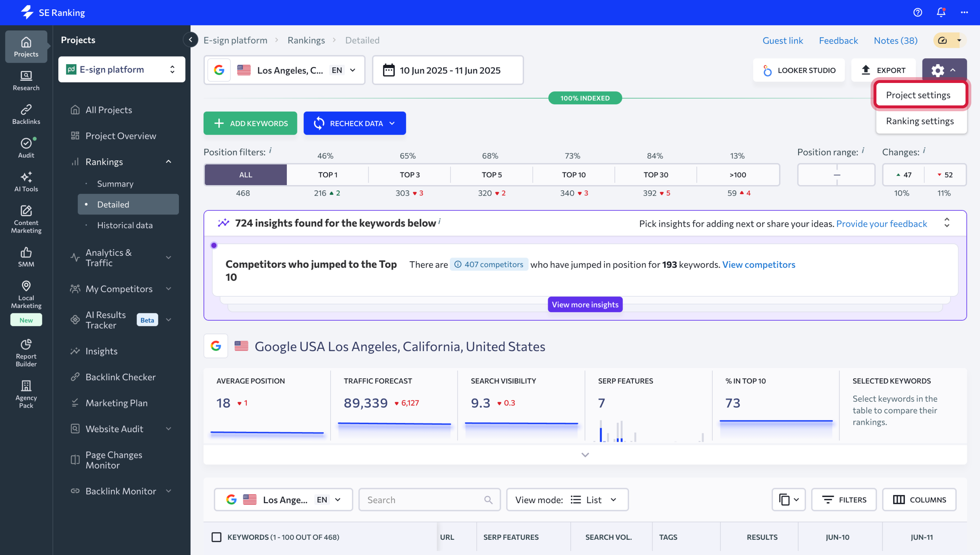This screenshot has width=980, height=555.
Task: Open Los Ange... dropdown above keyword table
Action: (283, 500)
